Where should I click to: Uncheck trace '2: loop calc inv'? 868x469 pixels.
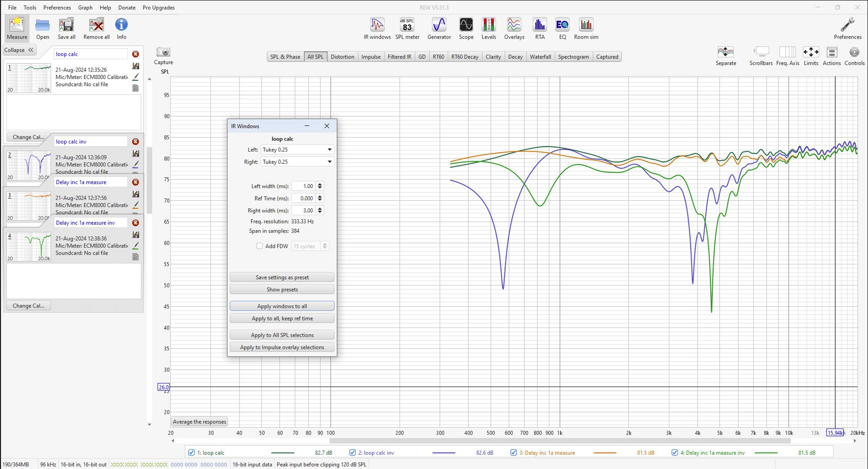tap(352, 452)
